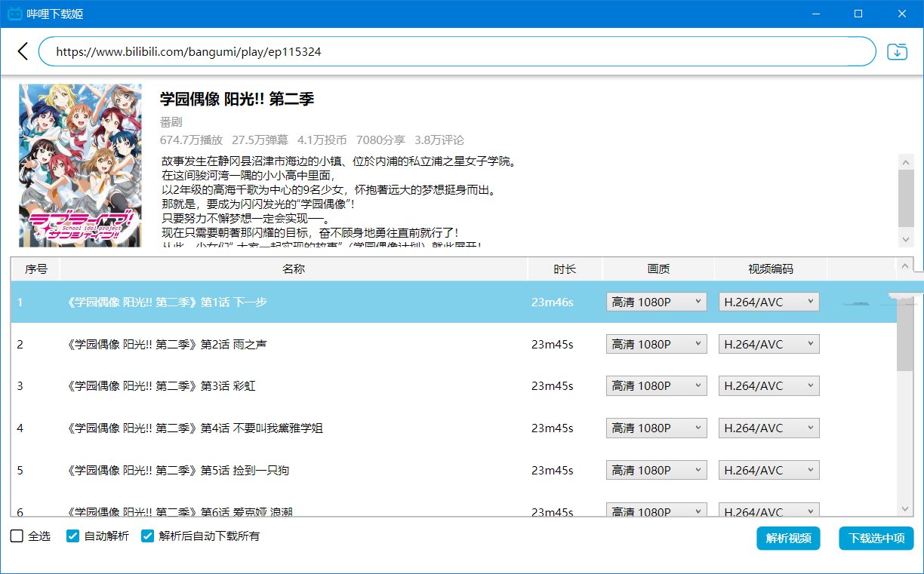Click the description scrollbar down arrow
Image resolution: width=924 pixels, height=574 pixels.
click(x=905, y=238)
